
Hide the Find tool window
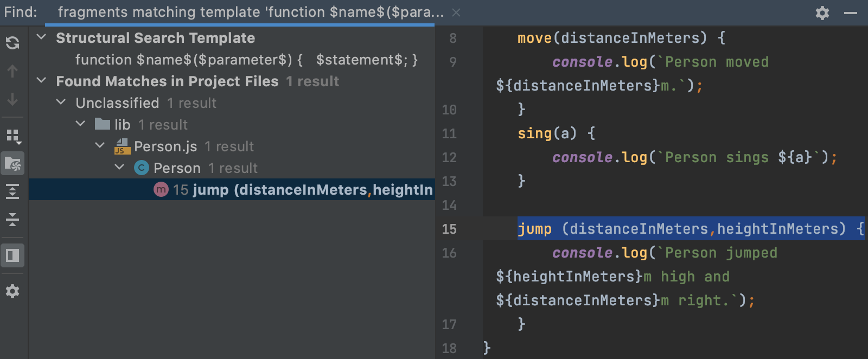click(x=851, y=13)
